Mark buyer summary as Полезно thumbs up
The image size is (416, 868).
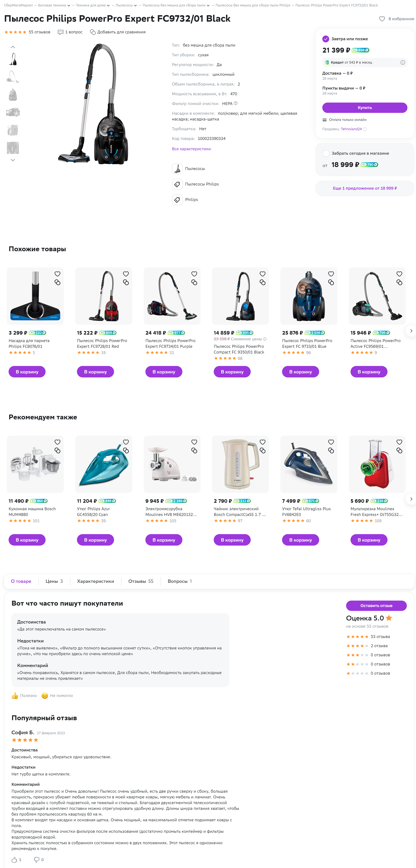[15, 696]
